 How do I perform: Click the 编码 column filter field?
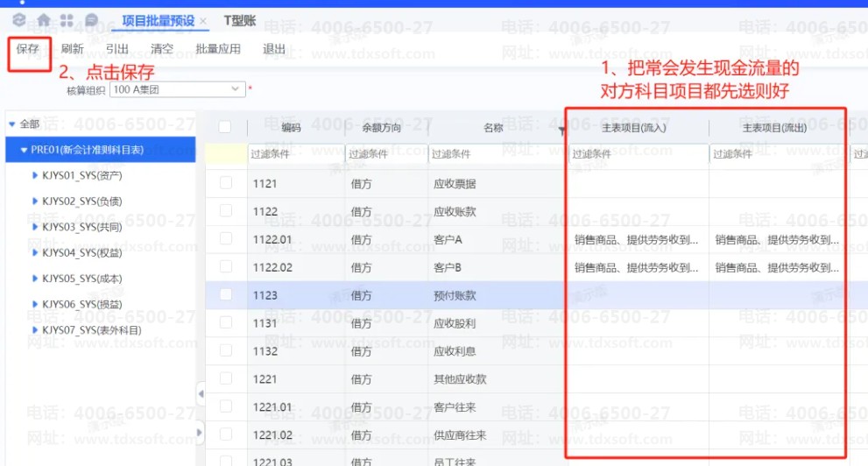[x=295, y=154]
